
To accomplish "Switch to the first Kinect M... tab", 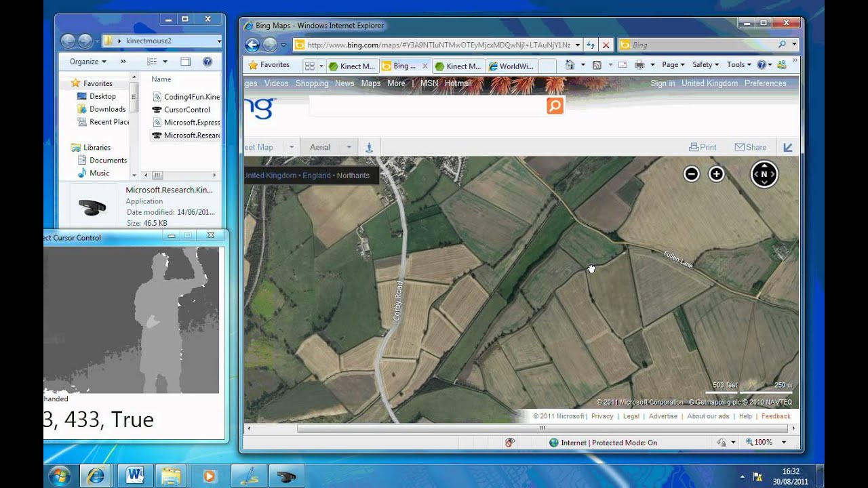I will (x=351, y=66).
